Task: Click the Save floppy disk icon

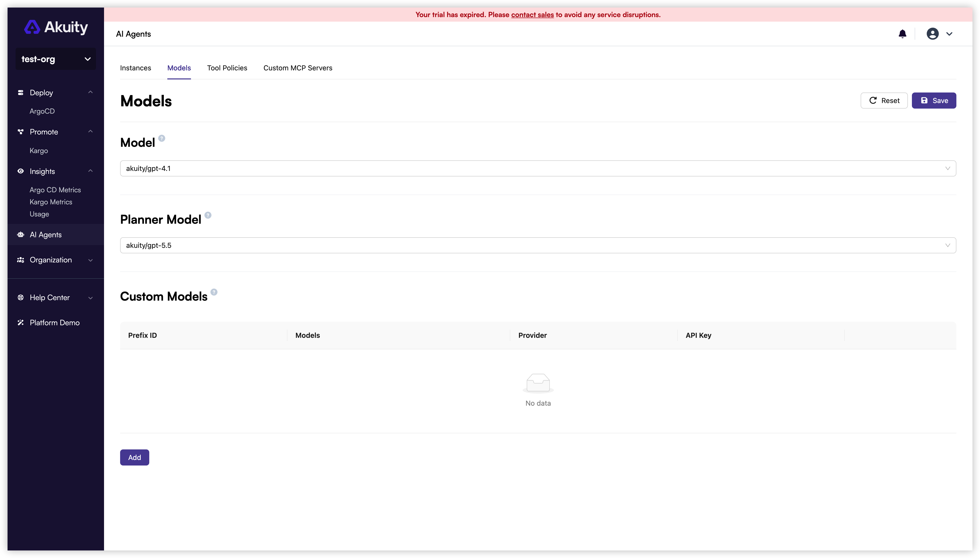Action: tap(924, 100)
